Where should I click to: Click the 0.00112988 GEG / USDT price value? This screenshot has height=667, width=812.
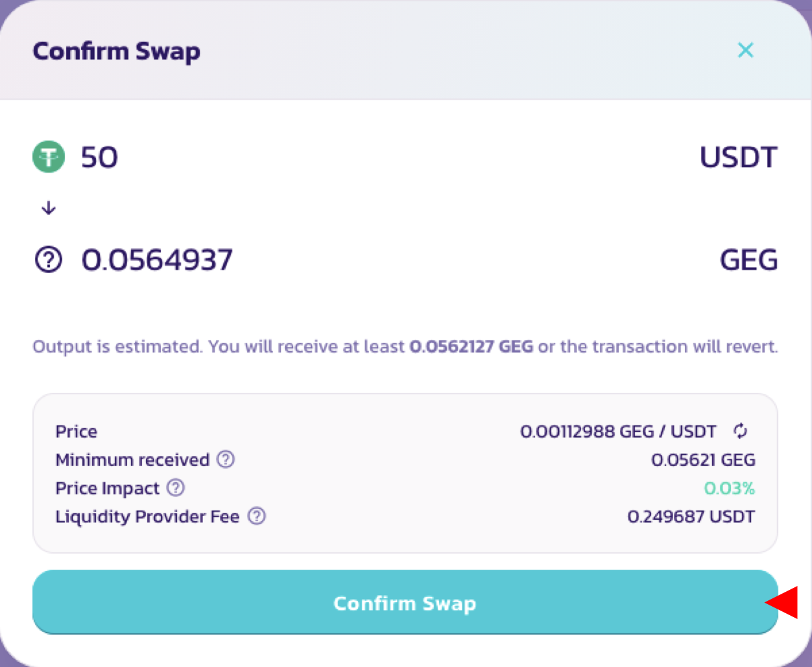click(619, 431)
